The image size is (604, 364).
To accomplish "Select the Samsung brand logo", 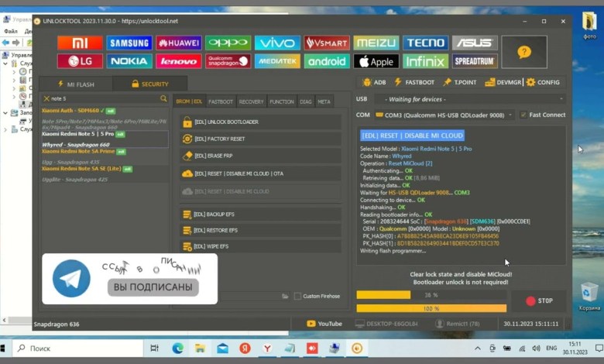I will (x=129, y=43).
